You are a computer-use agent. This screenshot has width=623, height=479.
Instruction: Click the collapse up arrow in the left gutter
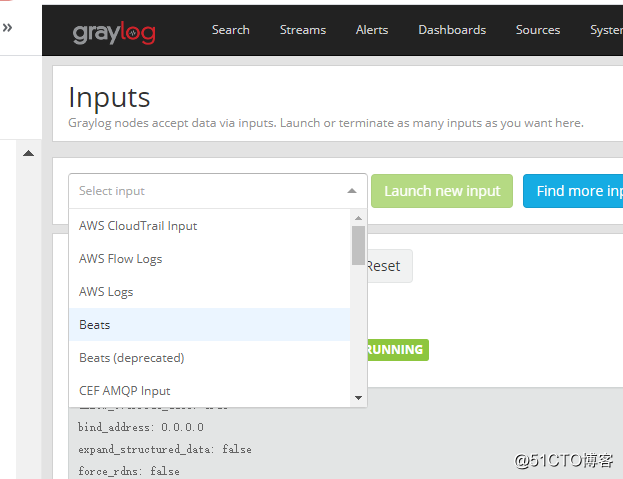[x=28, y=153]
